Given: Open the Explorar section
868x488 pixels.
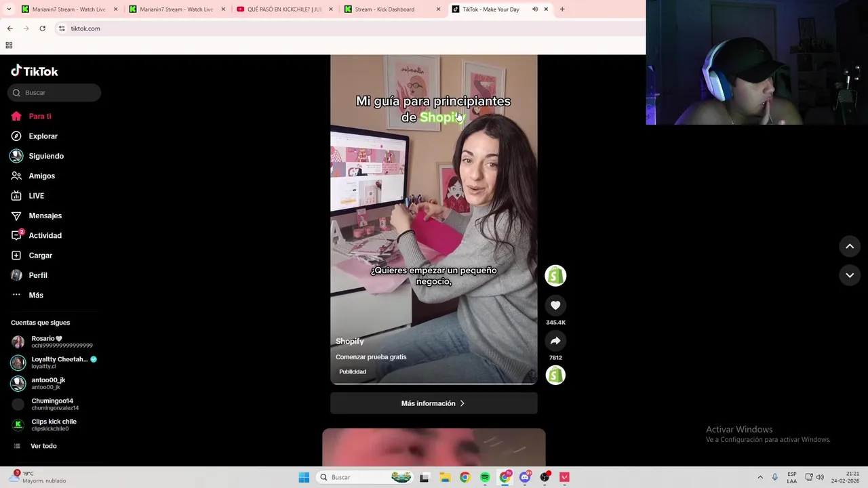Looking at the screenshot, I should tap(35, 136).
